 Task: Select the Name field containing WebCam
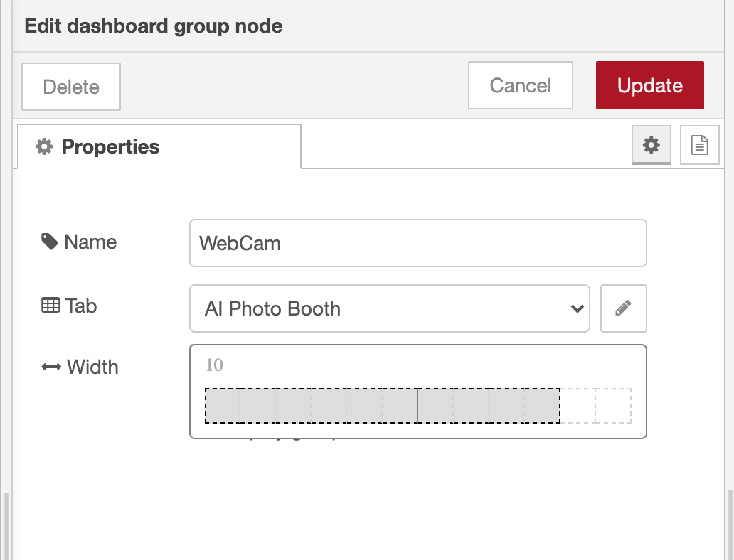coord(417,243)
